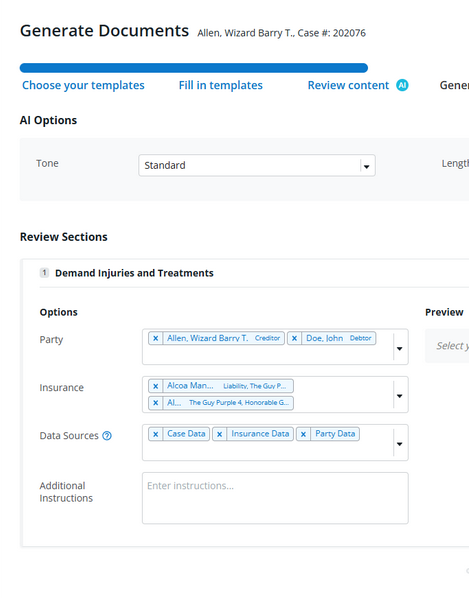Expand the Data Sources dropdown arrow
The height and width of the screenshot is (598, 469).
tap(400, 444)
